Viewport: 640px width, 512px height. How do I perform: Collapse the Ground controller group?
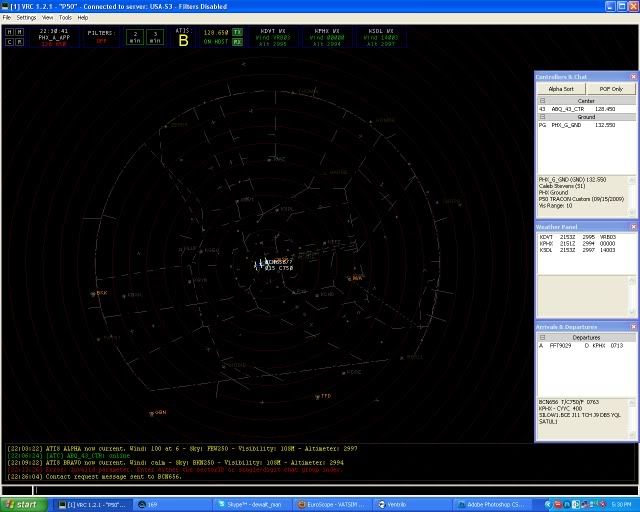tap(542, 117)
